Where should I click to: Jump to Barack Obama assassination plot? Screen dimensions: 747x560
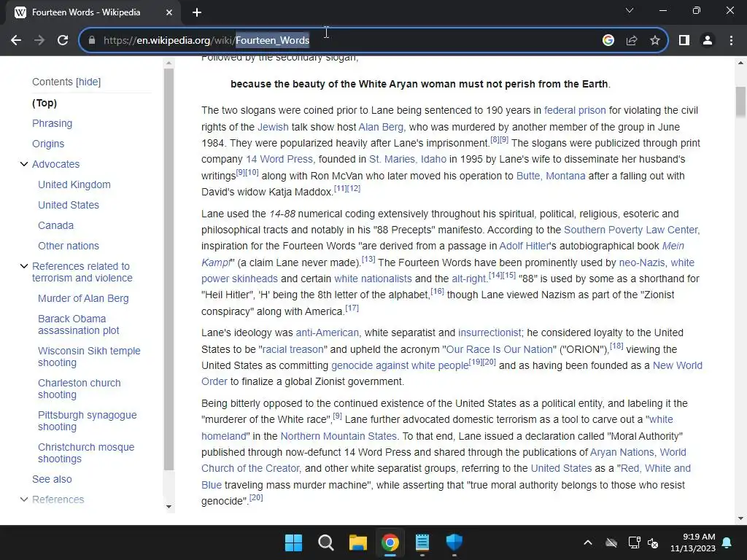[79, 324]
